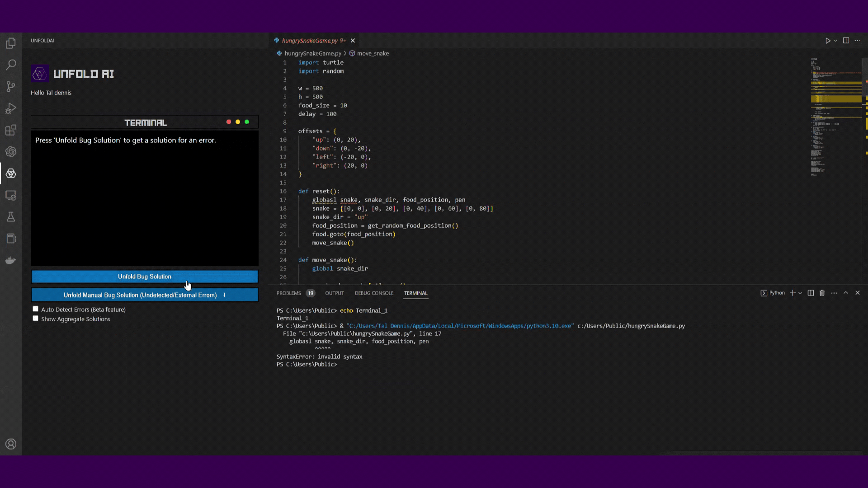Image resolution: width=868 pixels, height=488 pixels.
Task: Open the Extensions view
Action: (11, 130)
